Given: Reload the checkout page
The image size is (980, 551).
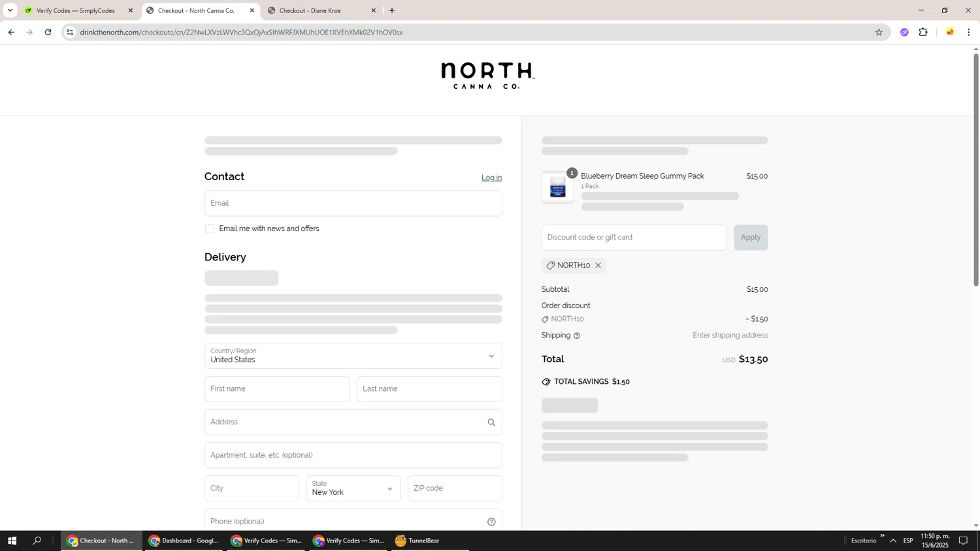Looking at the screenshot, I should click(48, 32).
